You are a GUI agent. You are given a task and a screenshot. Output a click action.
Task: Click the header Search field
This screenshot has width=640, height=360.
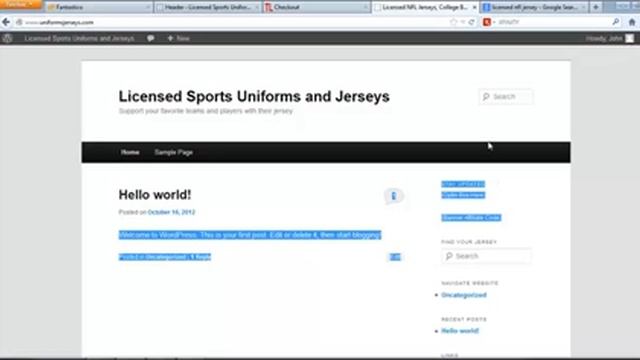coord(506,97)
